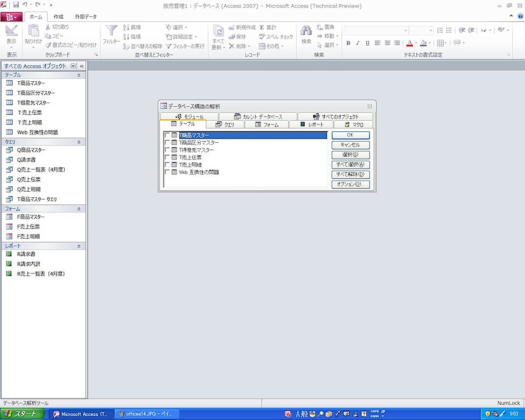Click the すべて選択(A) button
Screen dimensions: 525x420
coord(350,164)
